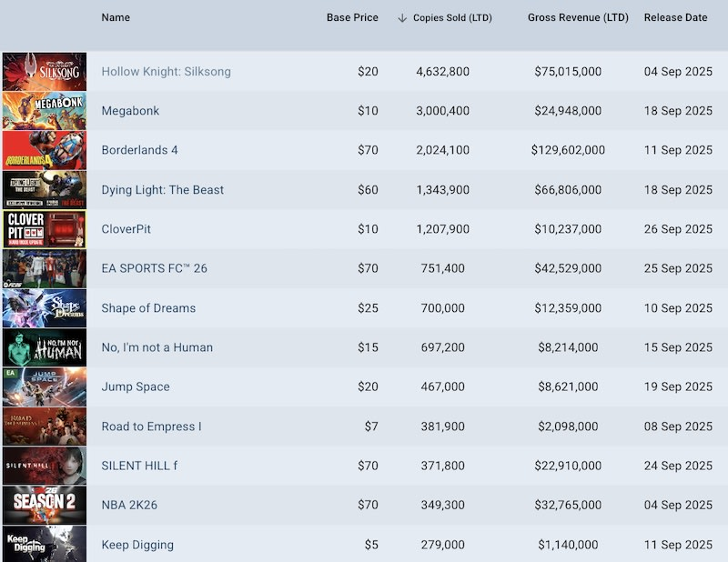Click the NBA 2K26 Season 2 thumbnail
Viewport: 728px width, 562px height.
click(45, 505)
